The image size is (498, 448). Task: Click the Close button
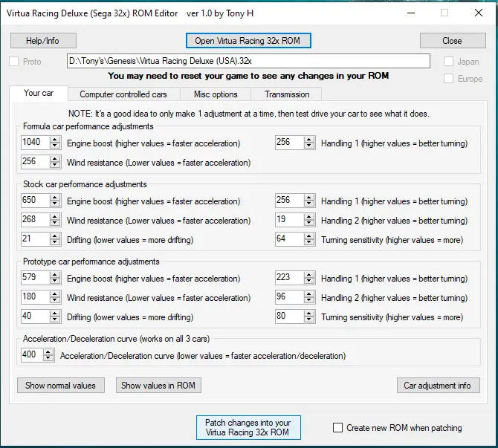coord(453,41)
